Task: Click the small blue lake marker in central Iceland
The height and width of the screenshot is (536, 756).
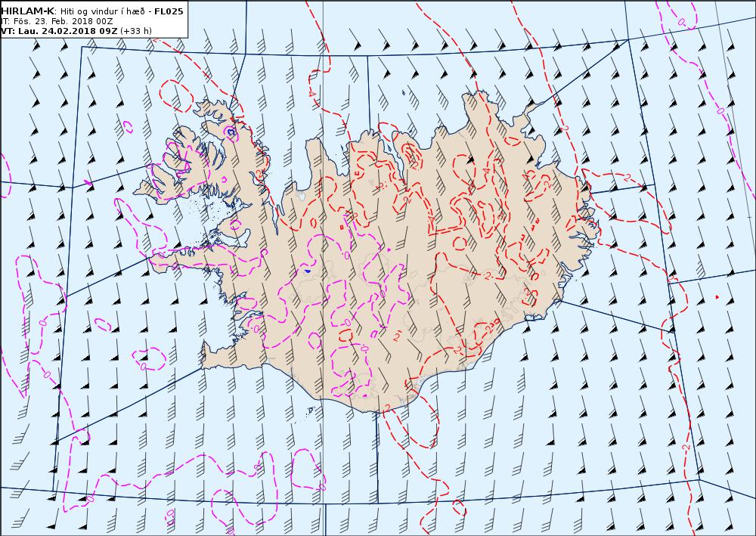Action: tap(308, 271)
